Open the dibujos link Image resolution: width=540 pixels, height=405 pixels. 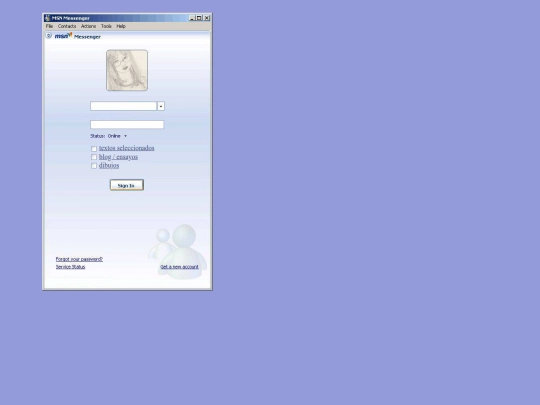pyautogui.click(x=109, y=166)
